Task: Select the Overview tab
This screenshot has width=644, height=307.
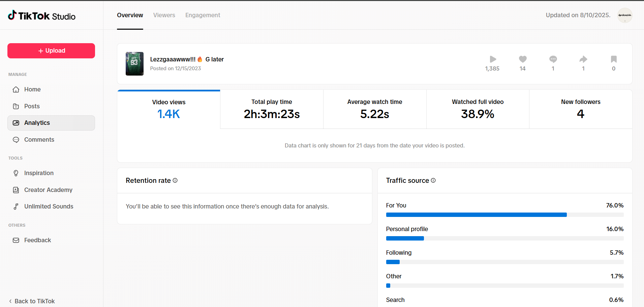Action: pyautogui.click(x=130, y=15)
